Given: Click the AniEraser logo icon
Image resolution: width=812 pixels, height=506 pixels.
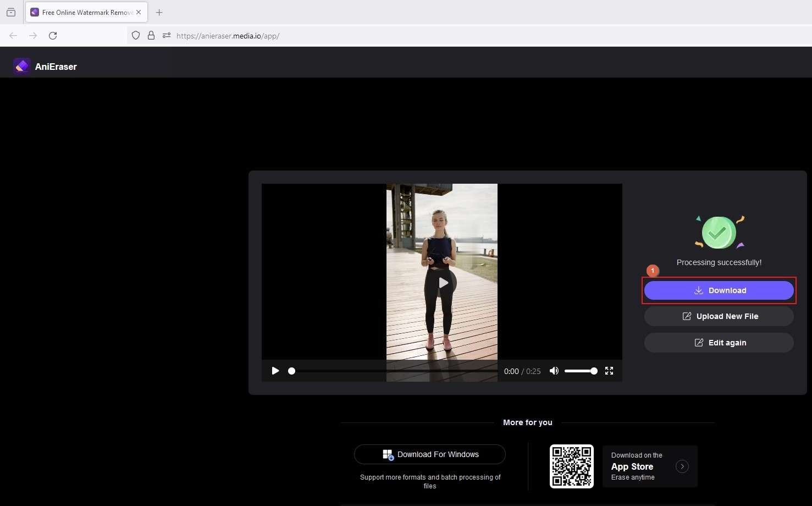Looking at the screenshot, I should tap(22, 66).
